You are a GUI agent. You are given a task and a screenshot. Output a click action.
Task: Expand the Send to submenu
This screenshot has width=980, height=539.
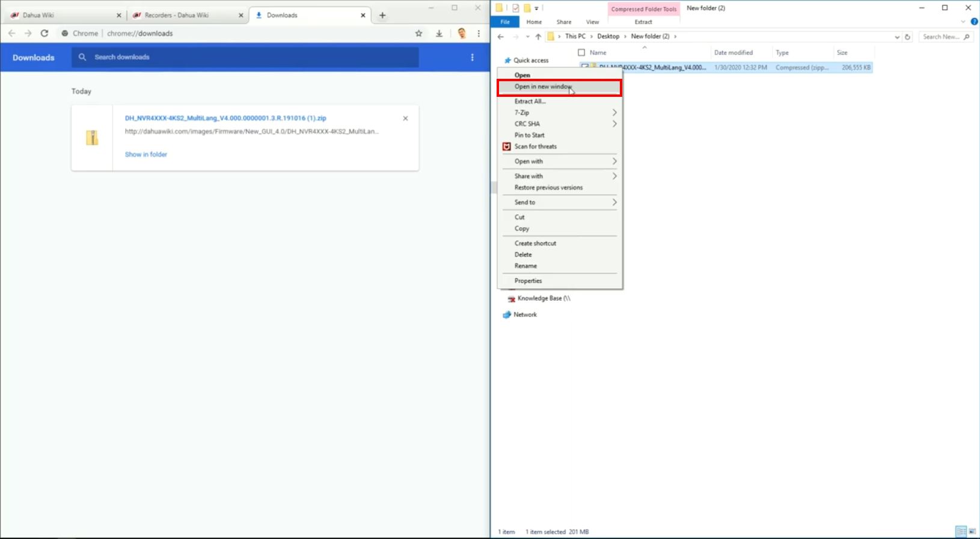tap(559, 203)
